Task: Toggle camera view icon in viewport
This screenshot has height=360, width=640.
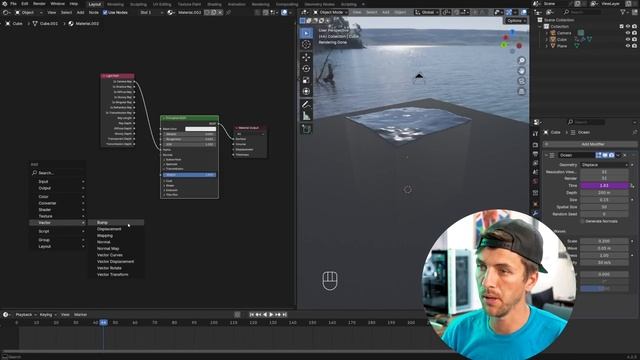Action: [x=521, y=81]
